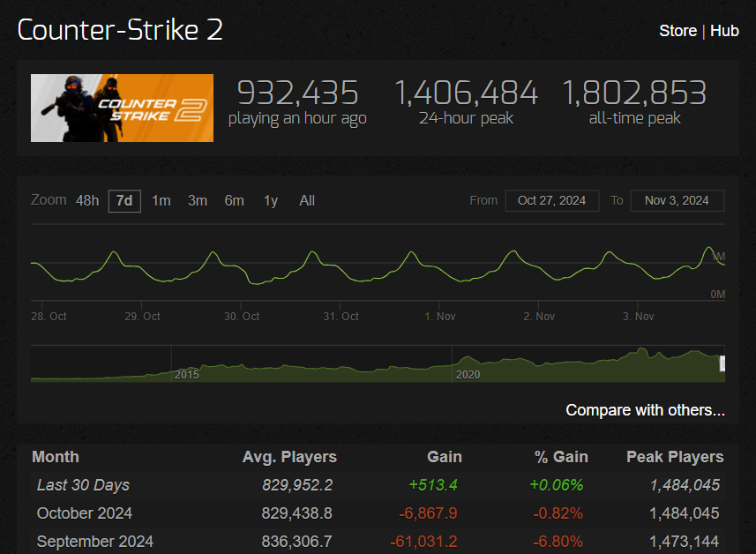This screenshot has height=554, width=756.
Task: Click the -6.80% gain cell
Action: (x=558, y=542)
